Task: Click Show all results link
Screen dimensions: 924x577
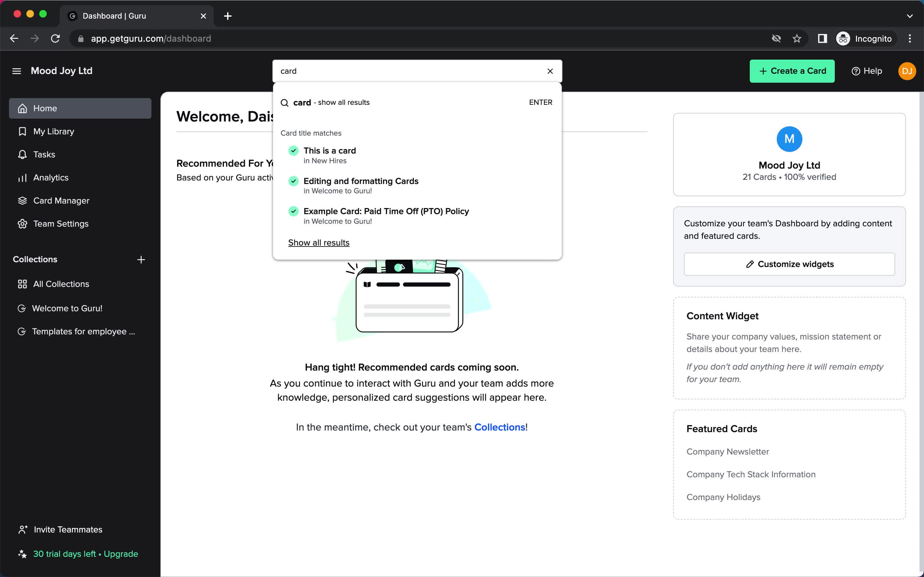Action: pyautogui.click(x=319, y=242)
